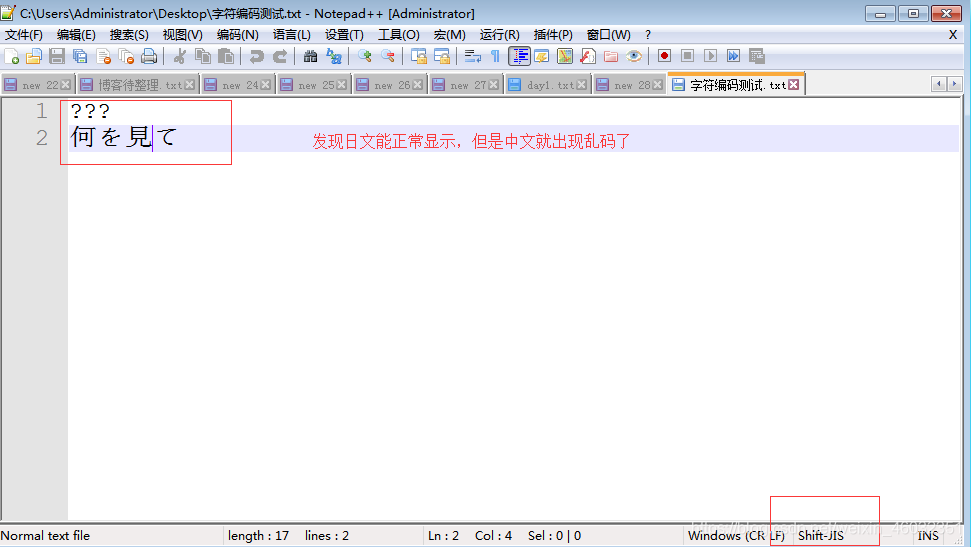Click the Zoom Out magnifier icon
This screenshot has height=547, width=971.
click(x=388, y=56)
